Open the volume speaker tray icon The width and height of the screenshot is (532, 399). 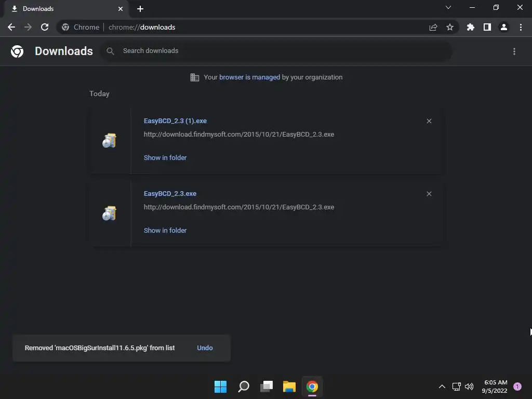[469, 387]
